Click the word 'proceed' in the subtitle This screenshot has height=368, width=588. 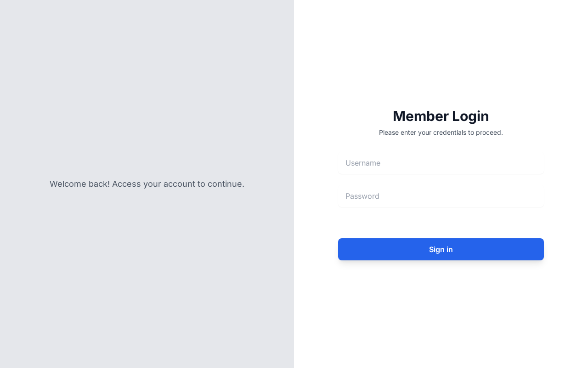click(489, 132)
